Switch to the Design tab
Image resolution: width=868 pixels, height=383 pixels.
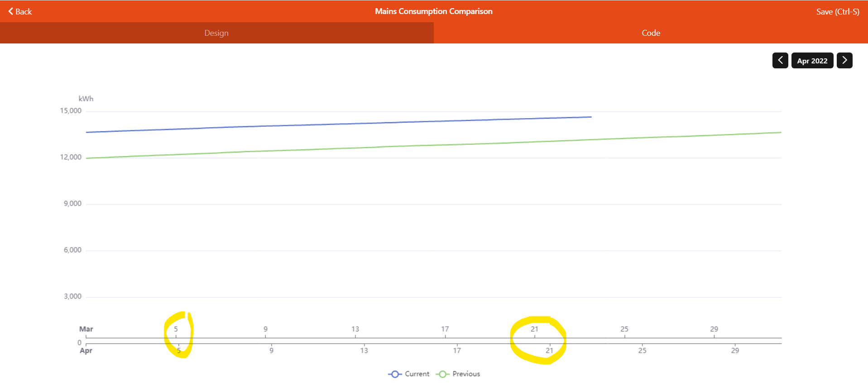pyautogui.click(x=216, y=33)
